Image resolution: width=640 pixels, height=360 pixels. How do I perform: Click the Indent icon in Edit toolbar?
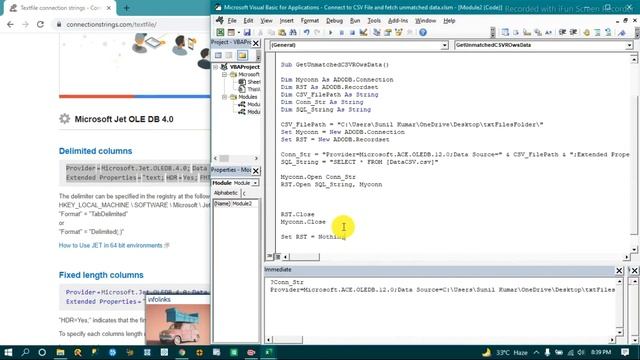point(562,32)
